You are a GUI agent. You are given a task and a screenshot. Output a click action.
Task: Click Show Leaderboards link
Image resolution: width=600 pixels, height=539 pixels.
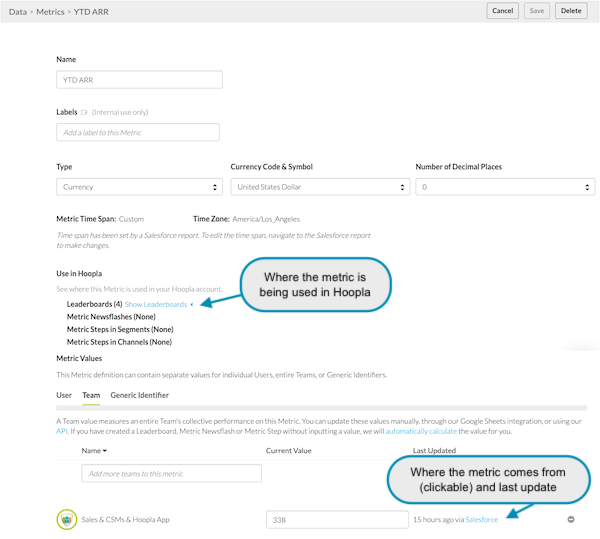(x=156, y=304)
